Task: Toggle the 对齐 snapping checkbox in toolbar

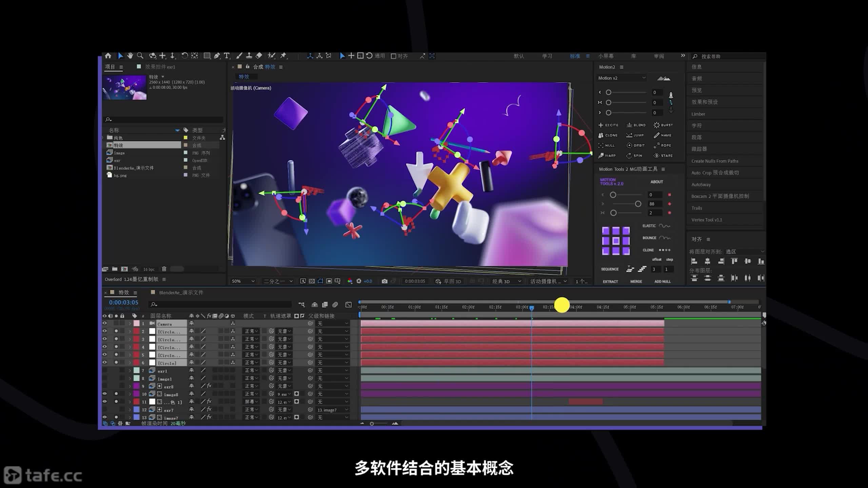Action: click(x=393, y=56)
